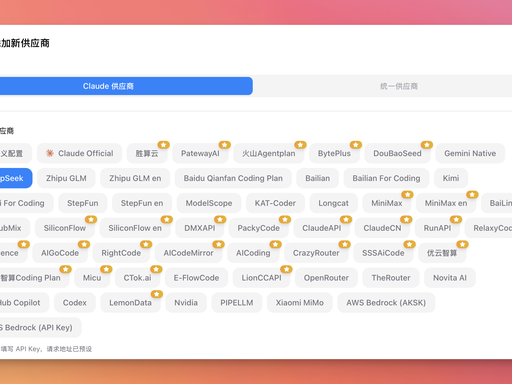
Task: Choose the Kimi provider
Action: tap(451, 178)
